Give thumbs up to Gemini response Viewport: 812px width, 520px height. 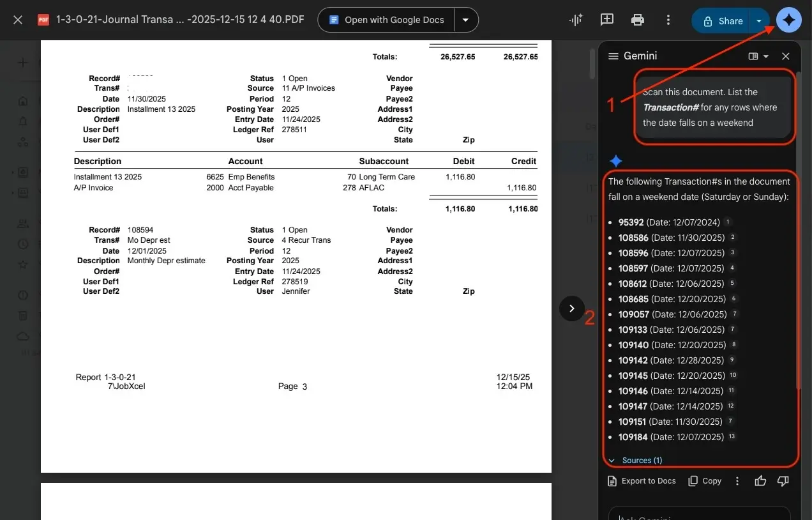(x=760, y=481)
